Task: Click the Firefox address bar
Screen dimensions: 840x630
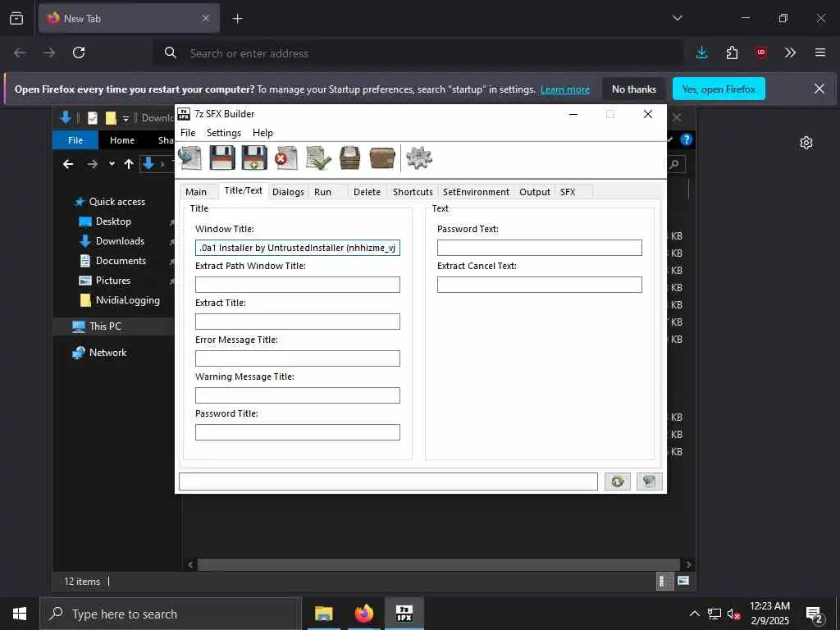Action: coord(418,53)
